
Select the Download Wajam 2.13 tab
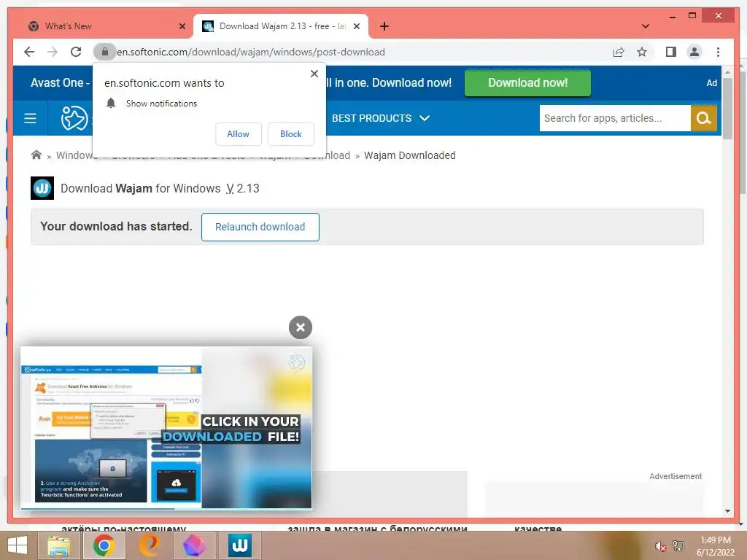[x=281, y=26]
